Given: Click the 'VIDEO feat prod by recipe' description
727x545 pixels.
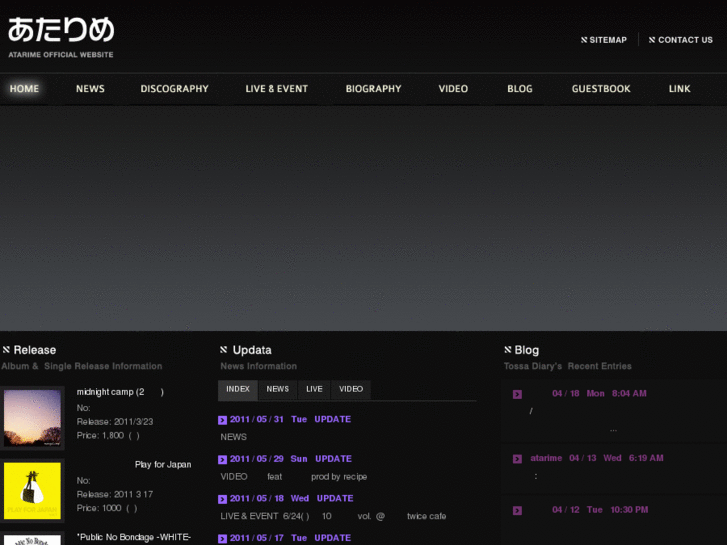Looking at the screenshot, I should click(x=293, y=477).
